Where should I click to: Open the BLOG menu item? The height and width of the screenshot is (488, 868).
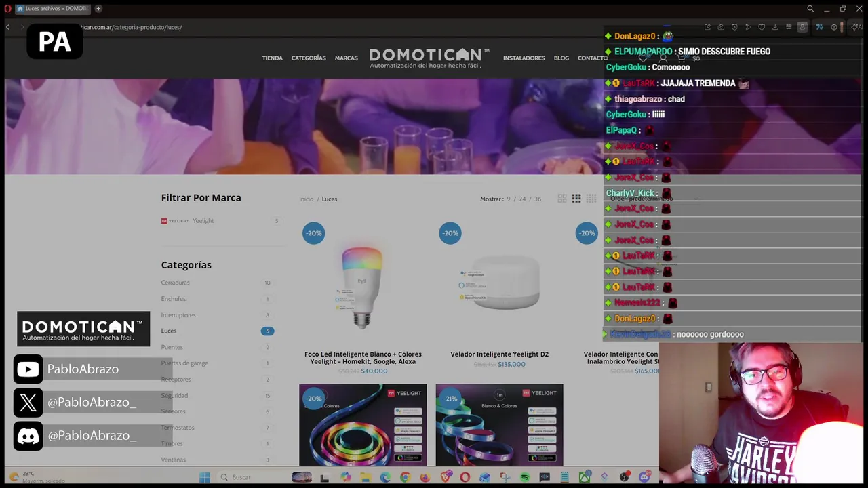(x=561, y=58)
